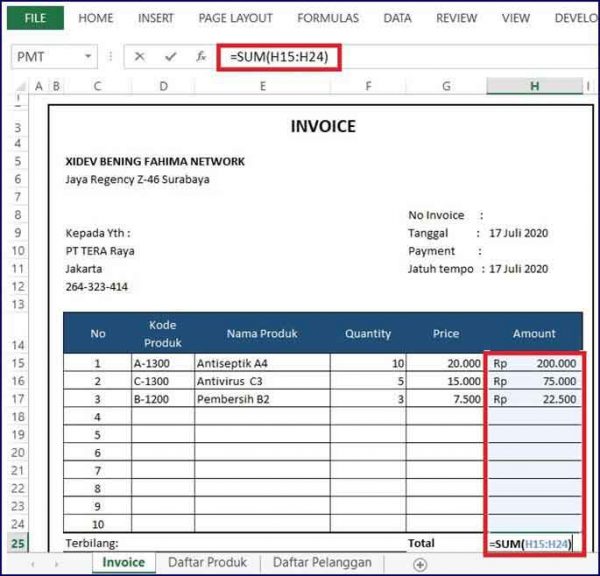This screenshot has width=600, height=576.
Task: Click the Amount cell showing Rp 200.000
Action: click(534, 363)
